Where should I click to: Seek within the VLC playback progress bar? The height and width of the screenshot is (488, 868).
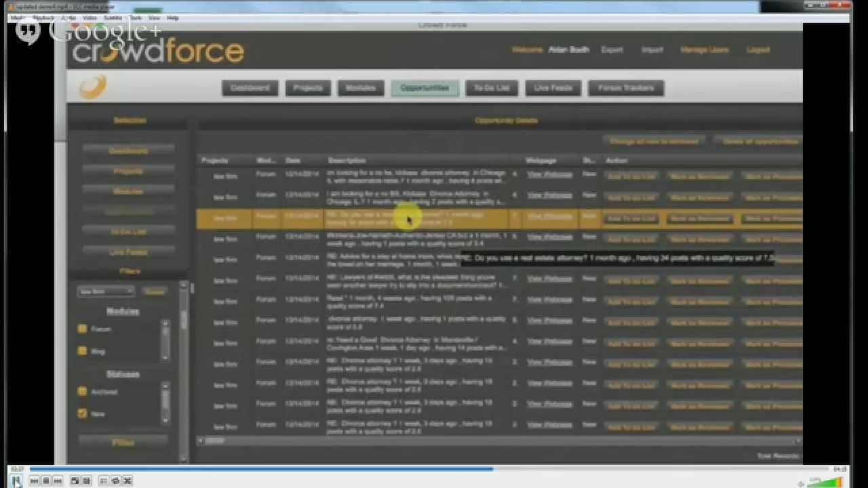[x=431, y=468]
